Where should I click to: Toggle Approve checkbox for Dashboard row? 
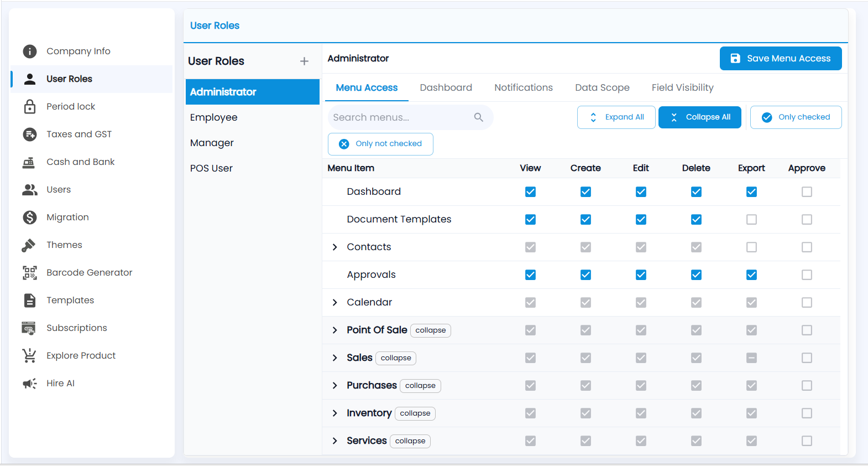click(807, 192)
